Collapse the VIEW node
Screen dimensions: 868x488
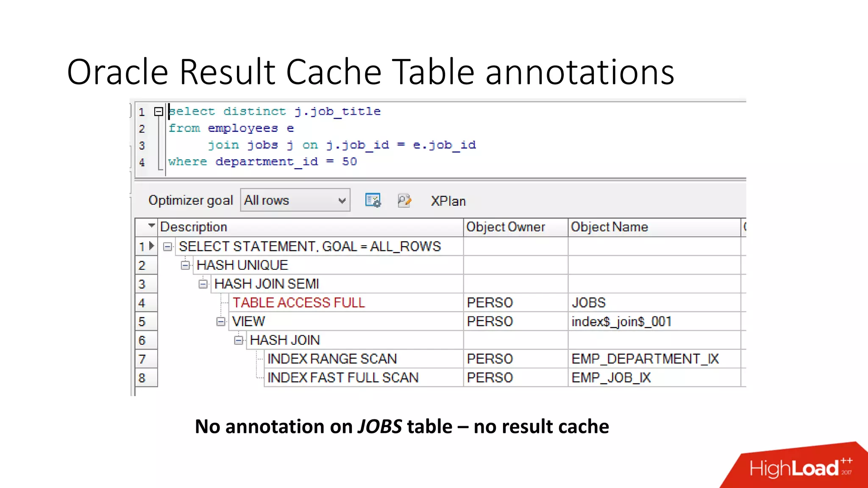[x=221, y=322]
